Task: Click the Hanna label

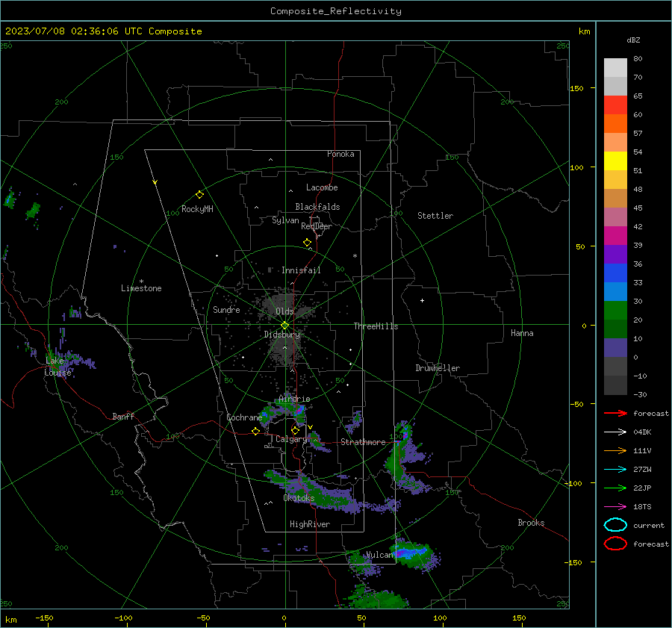Action: [522, 332]
